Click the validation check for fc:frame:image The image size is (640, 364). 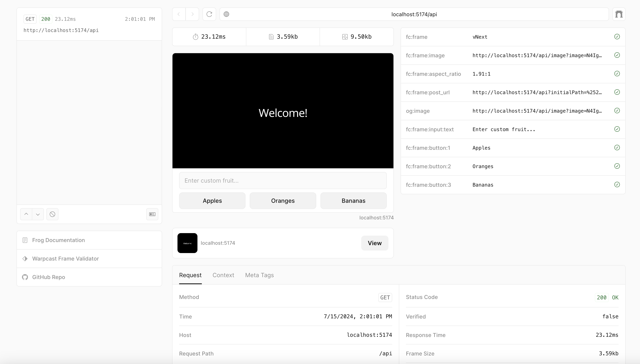(x=617, y=55)
